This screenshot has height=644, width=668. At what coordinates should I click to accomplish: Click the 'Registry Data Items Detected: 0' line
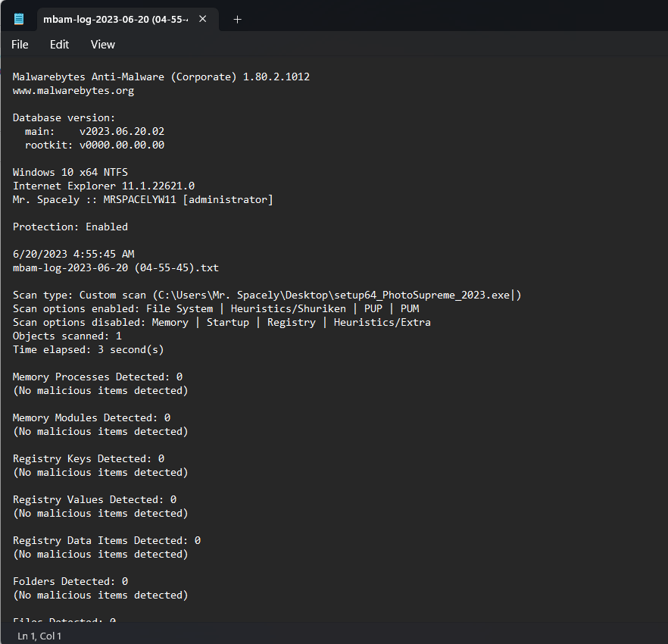(107, 540)
